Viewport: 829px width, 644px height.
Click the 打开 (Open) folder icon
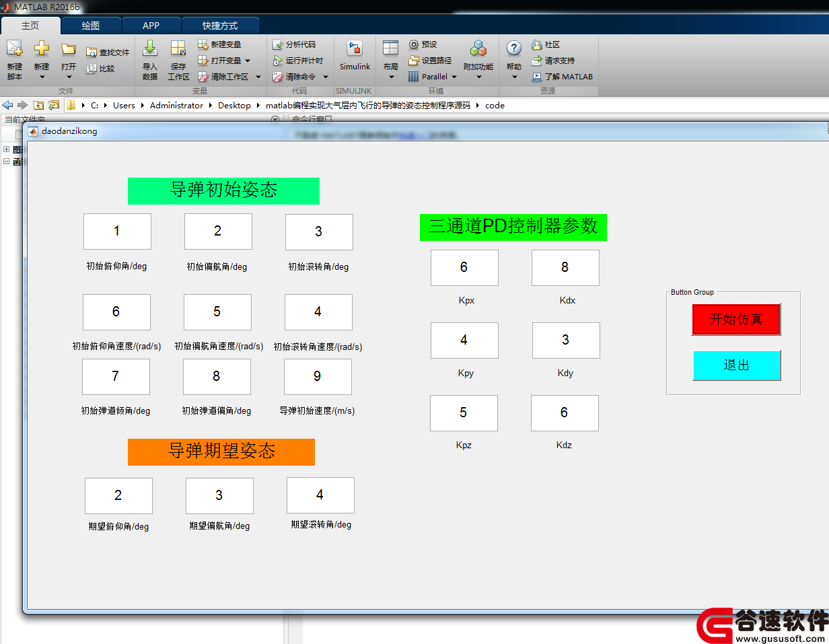pyautogui.click(x=69, y=48)
